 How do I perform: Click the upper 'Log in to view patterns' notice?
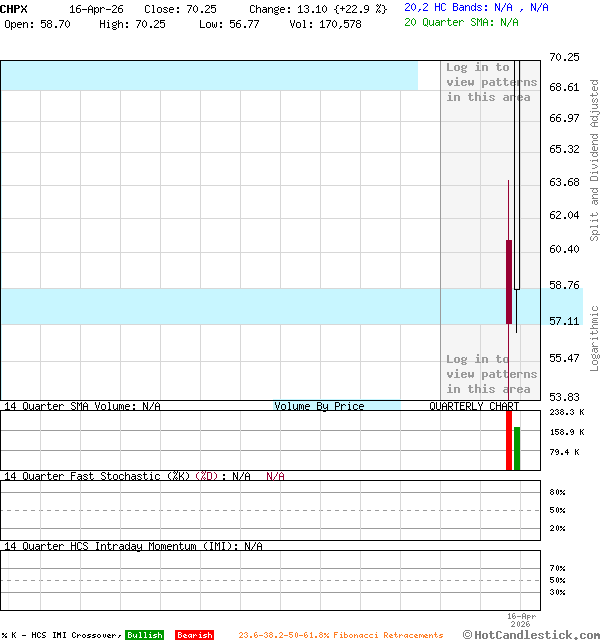[x=491, y=82]
